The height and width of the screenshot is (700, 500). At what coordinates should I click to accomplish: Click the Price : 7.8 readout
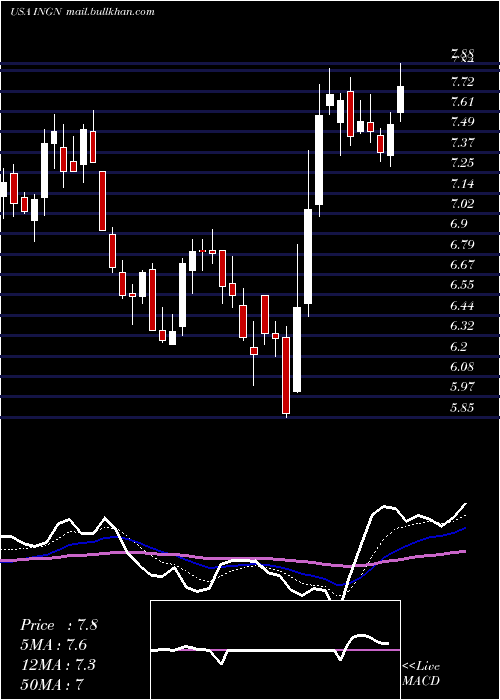point(58,625)
